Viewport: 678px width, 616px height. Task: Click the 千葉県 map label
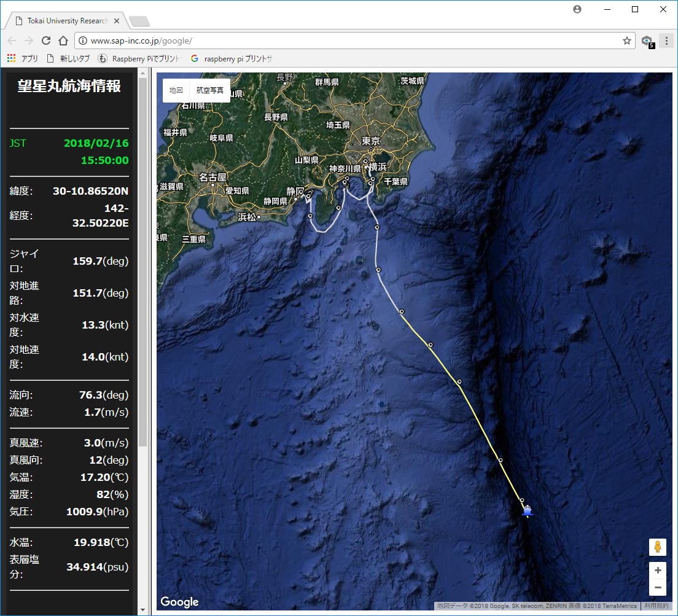pyautogui.click(x=395, y=182)
